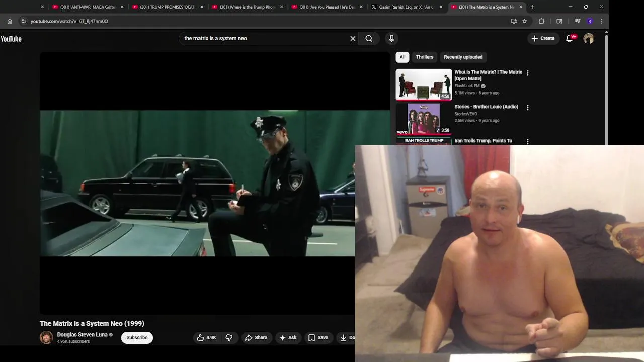Click the install/cast icon in address bar

click(x=514, y=21)
